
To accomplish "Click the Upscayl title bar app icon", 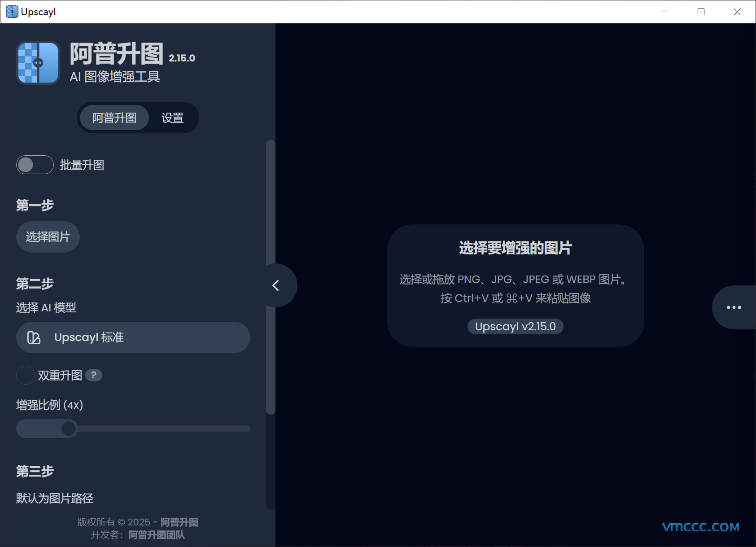I will [12, 12].
